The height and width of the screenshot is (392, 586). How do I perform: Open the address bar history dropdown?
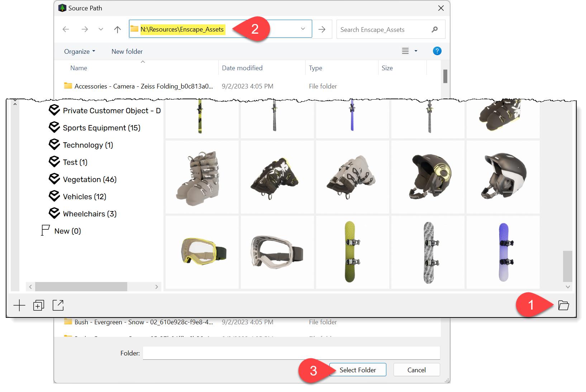(303, 29)
